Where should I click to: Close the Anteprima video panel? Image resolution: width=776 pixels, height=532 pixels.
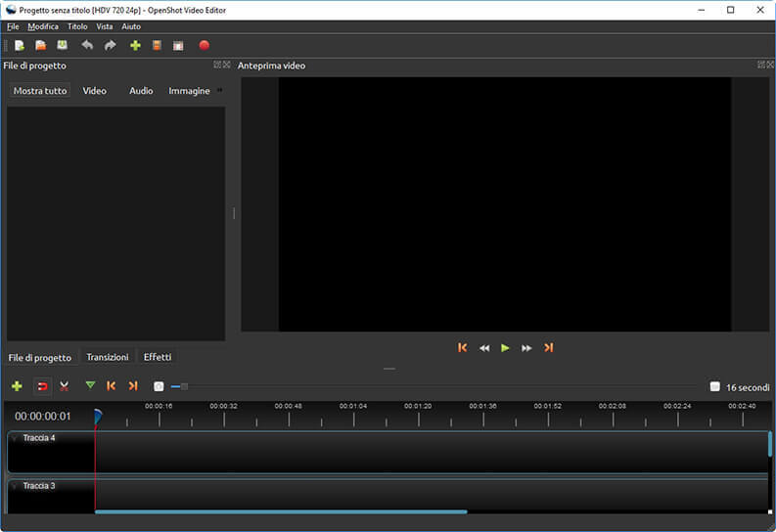tap(770, 65)
